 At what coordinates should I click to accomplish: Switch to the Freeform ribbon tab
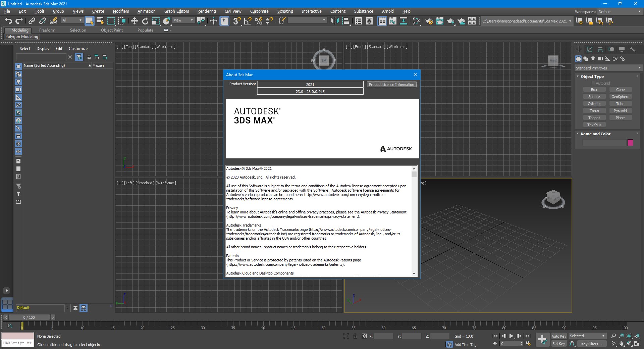(x=47, y=30)
